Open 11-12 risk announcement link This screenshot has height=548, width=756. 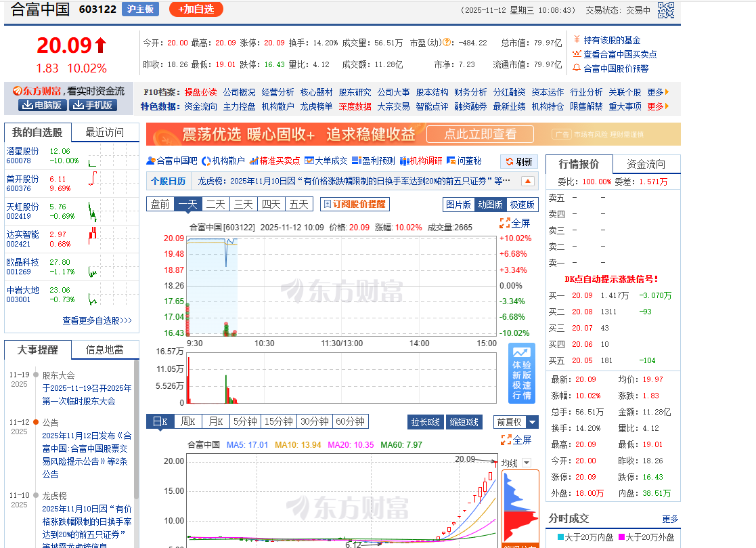click(x=87, y=455)
